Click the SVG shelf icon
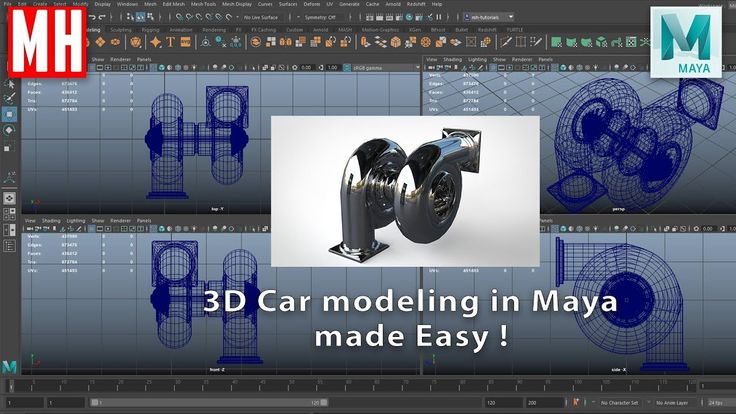The width and height of the screenshot is (736, 414). pos(185,42)
